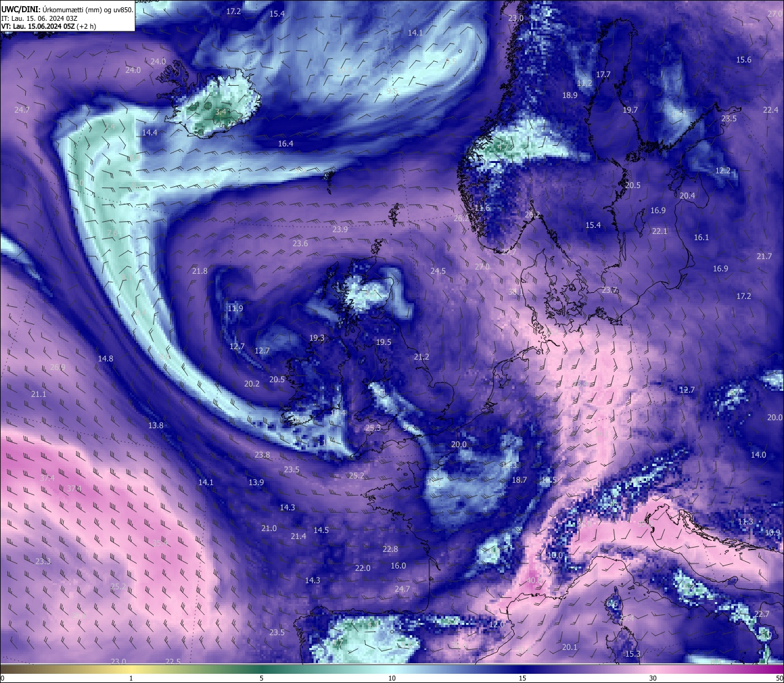The width and height of the screenshot is (784, 683).
Task: Click the 21.7 value label
Action: click(x=764, y=257)
